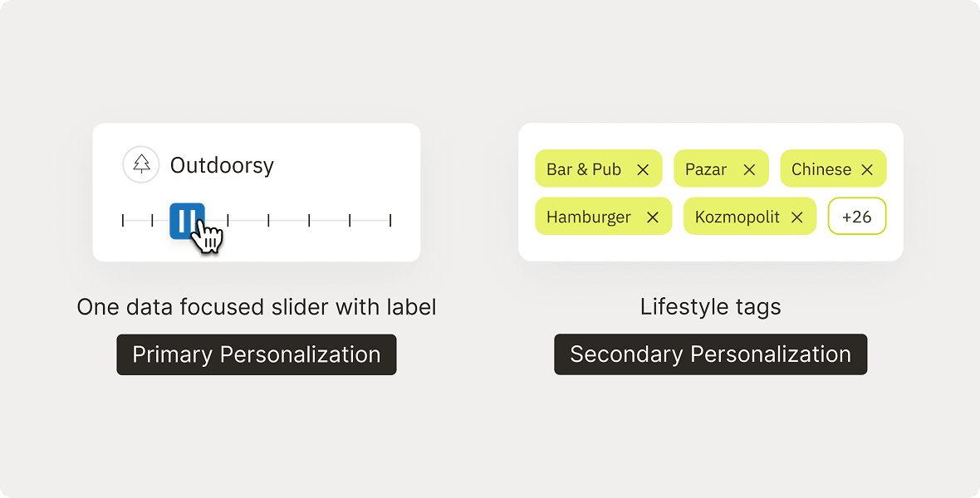Image resolution: width=980 pixels, height=498 pixels.
Task: Toggle the Chinese lifestyle tag off
Action: pyautogui.click(x=833, y=168)
